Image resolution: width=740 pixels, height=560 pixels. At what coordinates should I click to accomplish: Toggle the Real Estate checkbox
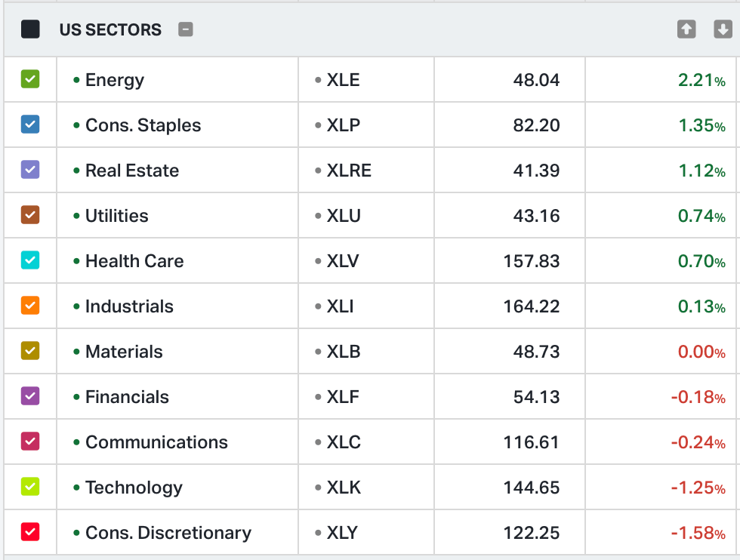coord(30,170)
